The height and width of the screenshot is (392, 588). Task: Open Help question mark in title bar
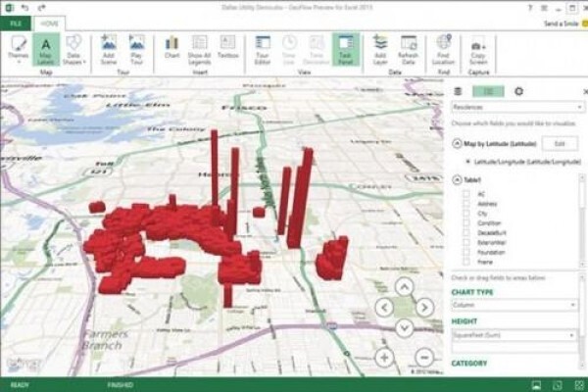530,8
